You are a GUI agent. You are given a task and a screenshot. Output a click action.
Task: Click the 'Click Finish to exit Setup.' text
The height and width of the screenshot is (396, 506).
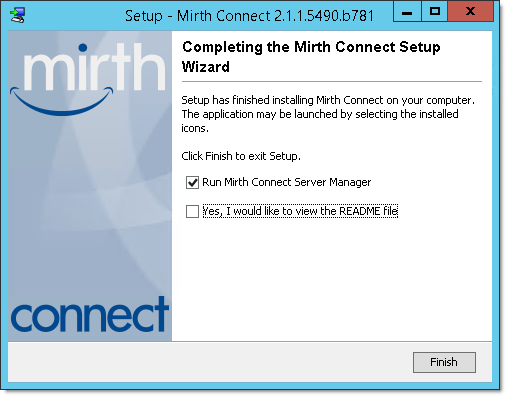(x=241, y=156)
